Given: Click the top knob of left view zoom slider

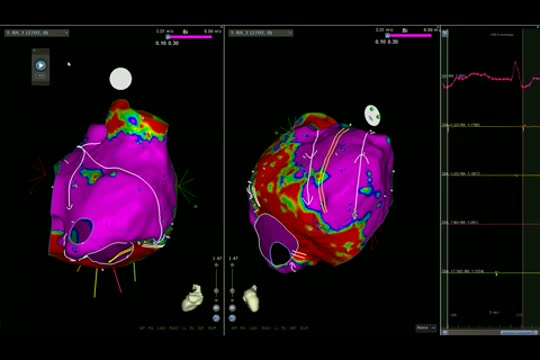Looking at the screenshot, I should pyautogui.click(x=216, y=265).
